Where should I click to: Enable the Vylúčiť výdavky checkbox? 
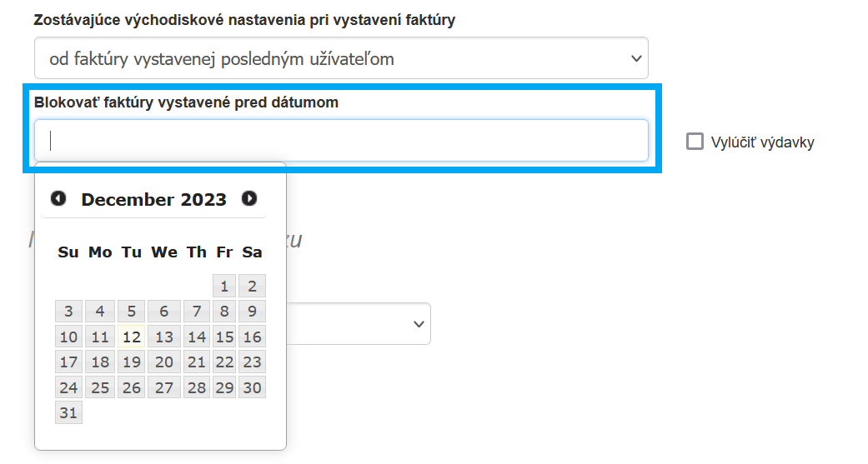695,142
